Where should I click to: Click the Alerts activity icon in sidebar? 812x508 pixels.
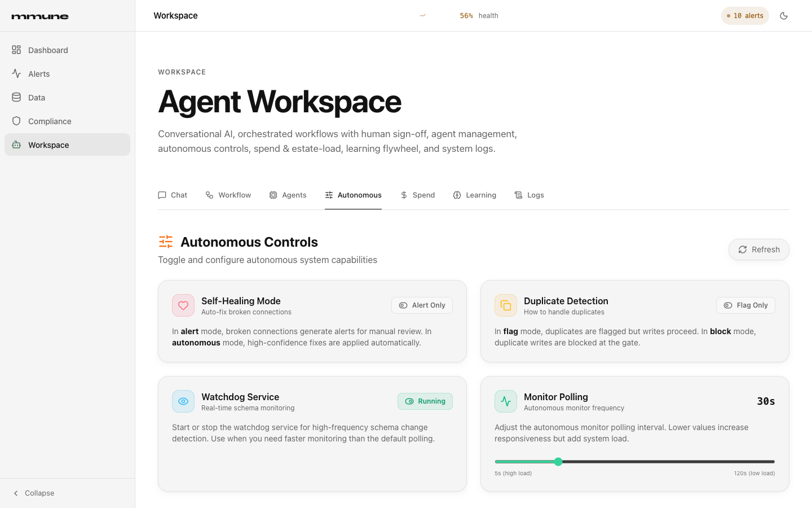[16, 74]
